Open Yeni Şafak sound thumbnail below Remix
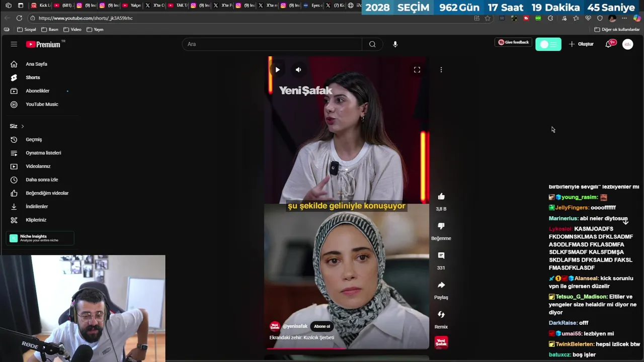Screen dimensions: 644x362 pos(441,342)
